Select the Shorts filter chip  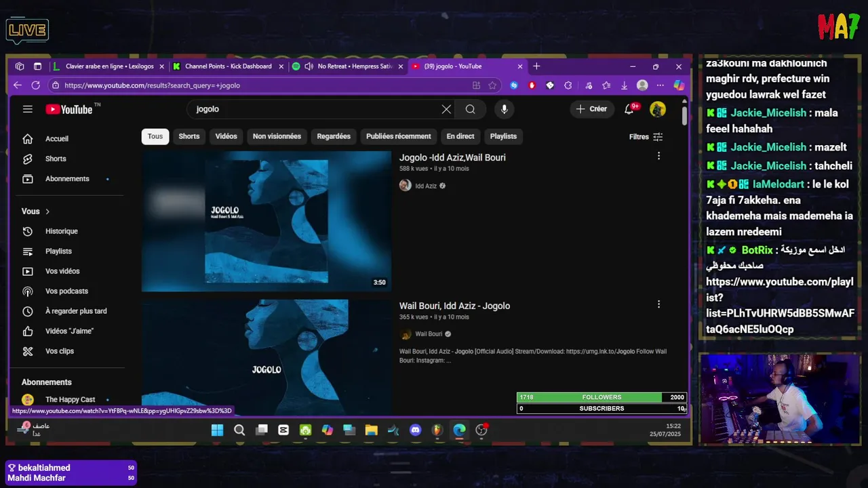click(189, 136)
